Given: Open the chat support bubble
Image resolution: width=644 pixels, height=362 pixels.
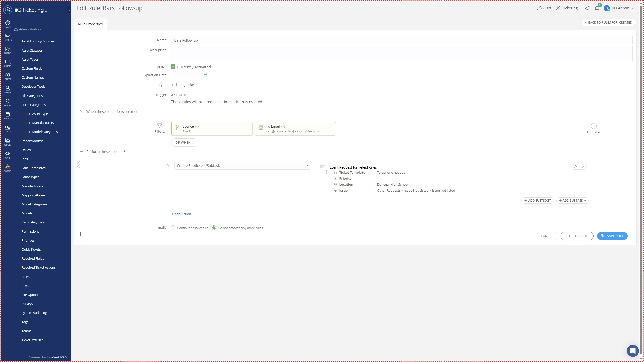Looking at the screenshot, I should point(632,351).
